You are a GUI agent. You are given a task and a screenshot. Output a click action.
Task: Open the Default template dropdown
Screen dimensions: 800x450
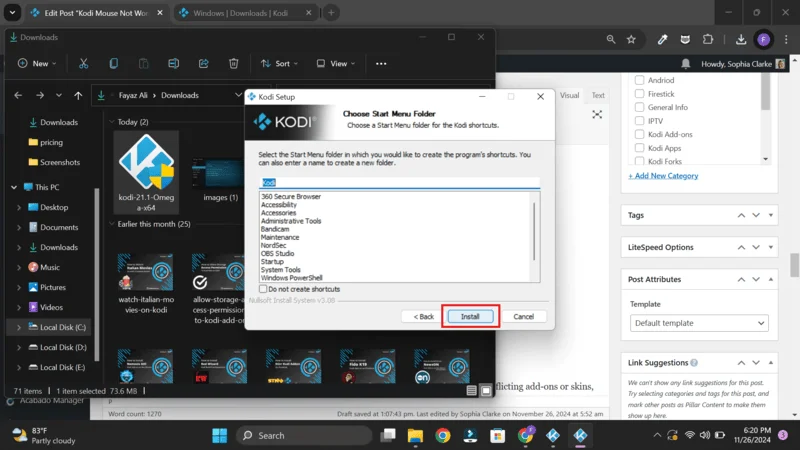[x=699, y=323]
